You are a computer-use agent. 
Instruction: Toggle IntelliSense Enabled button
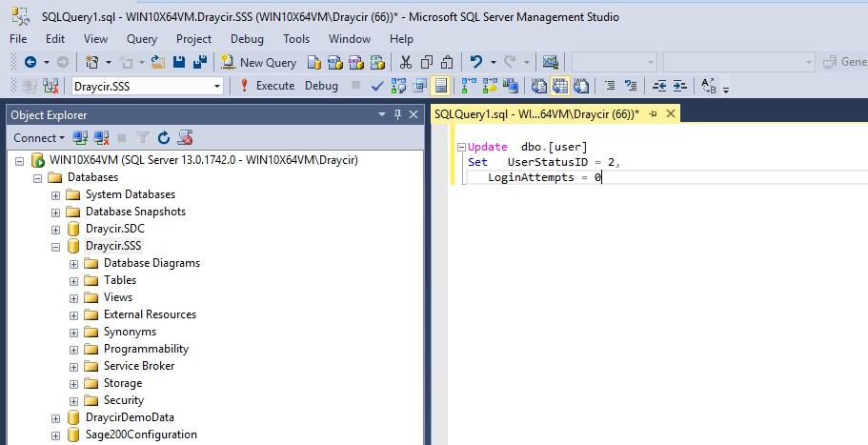(x=440, y=86)
